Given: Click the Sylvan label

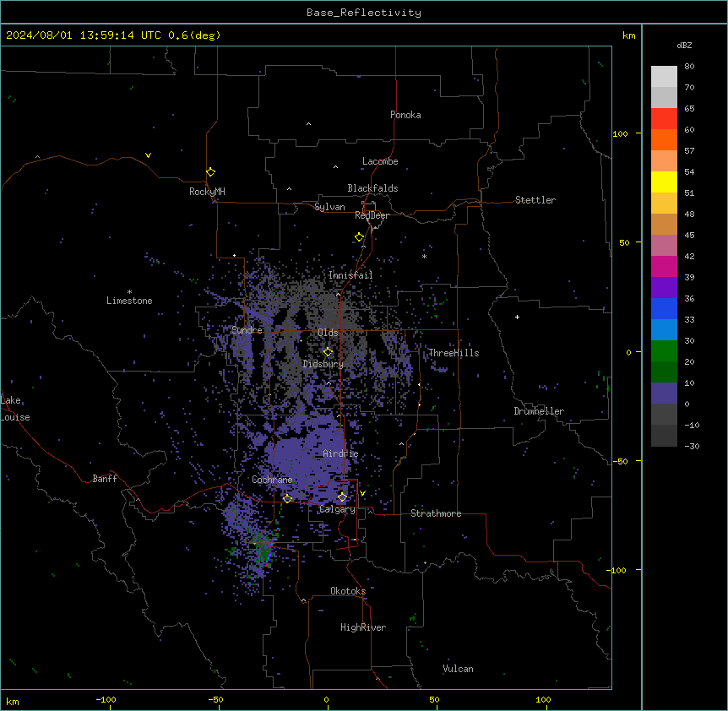Looking at the screenshot, I should 329,207.
